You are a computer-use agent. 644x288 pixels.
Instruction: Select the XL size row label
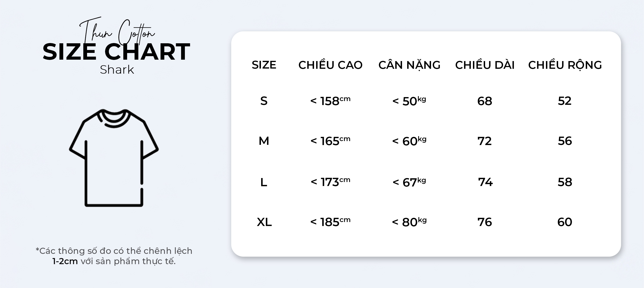pos(264,222)
